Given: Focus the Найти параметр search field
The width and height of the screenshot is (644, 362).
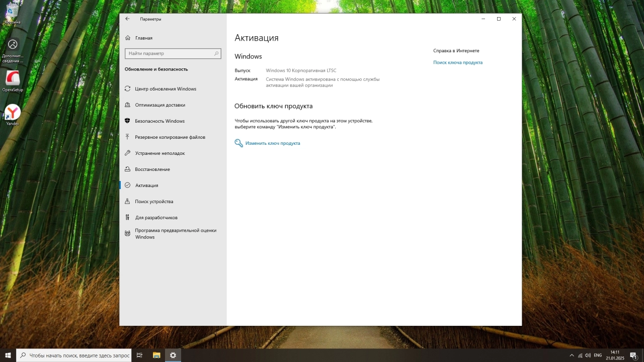Looking at the screenshot, I should coord(173,53).
